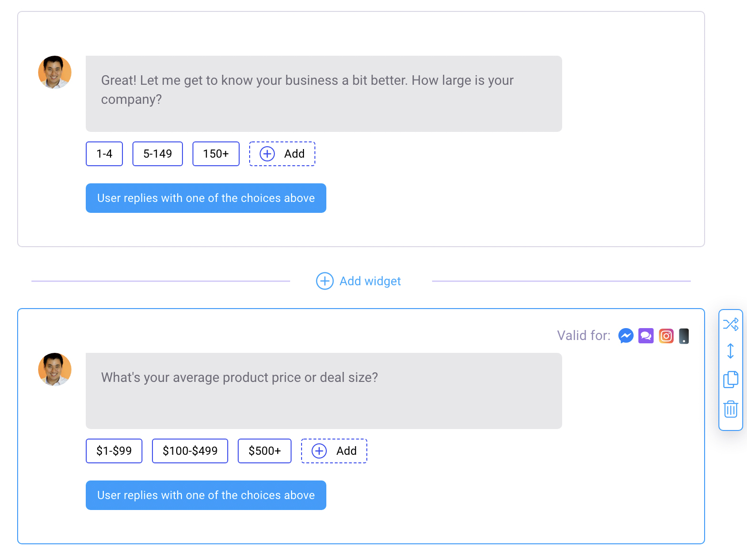Select the 5-149 company size choice

(157, 154)
